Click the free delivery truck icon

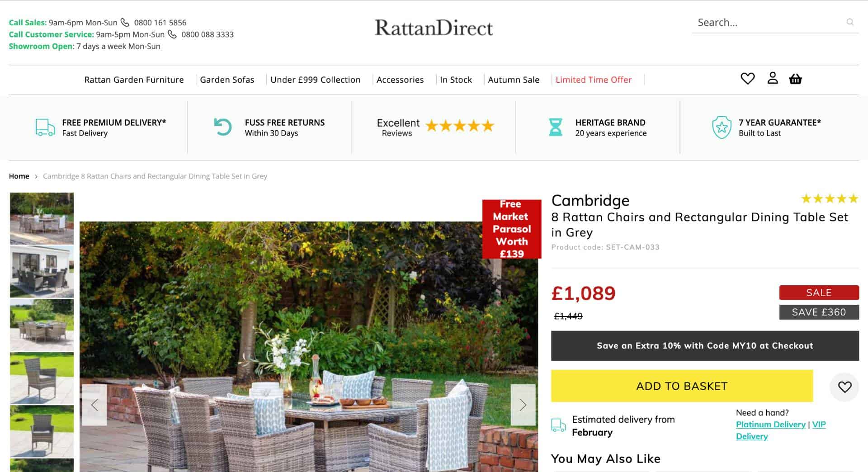click(45, 127)
